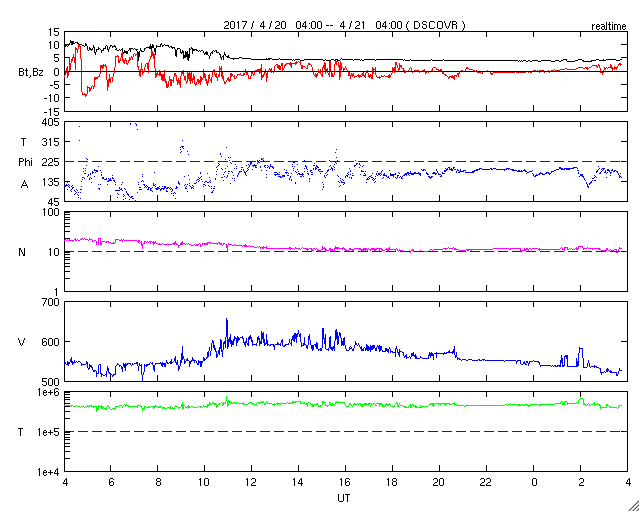This screenshot has height=512, width=640.
Task: Select the 10 tick label on Bt,Bz axis
Action: tap(53, 45)
